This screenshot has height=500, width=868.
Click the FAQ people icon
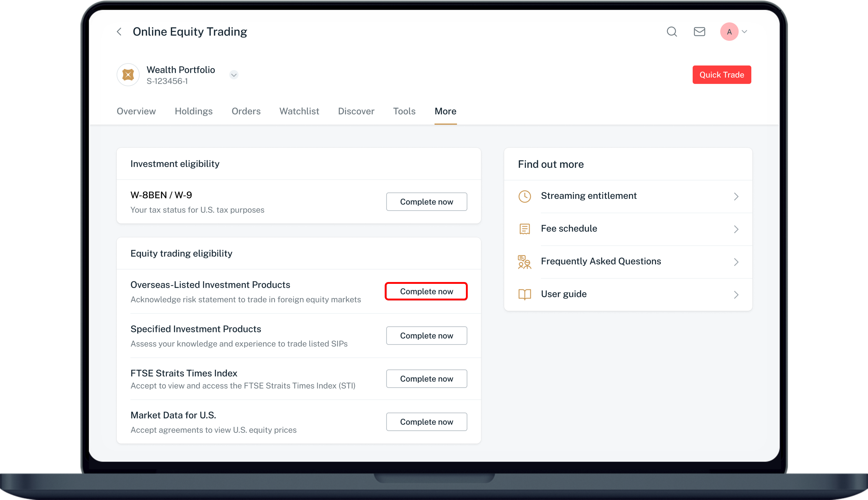point(524,262)
